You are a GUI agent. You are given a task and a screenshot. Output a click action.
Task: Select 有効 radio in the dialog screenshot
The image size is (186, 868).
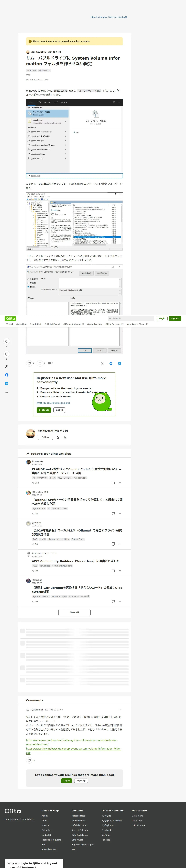point(28,283)
